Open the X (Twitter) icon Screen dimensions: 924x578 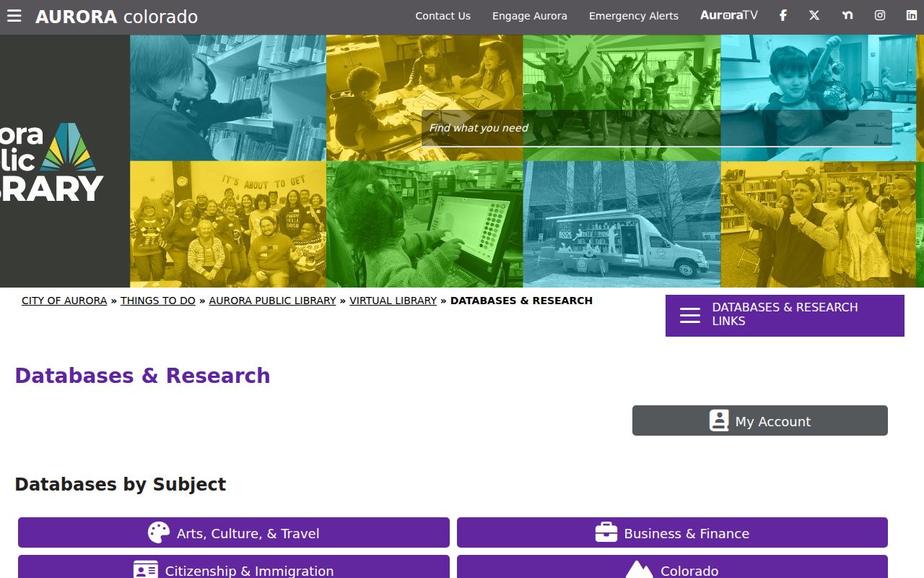pyautogui.click(x=814, y=15)
